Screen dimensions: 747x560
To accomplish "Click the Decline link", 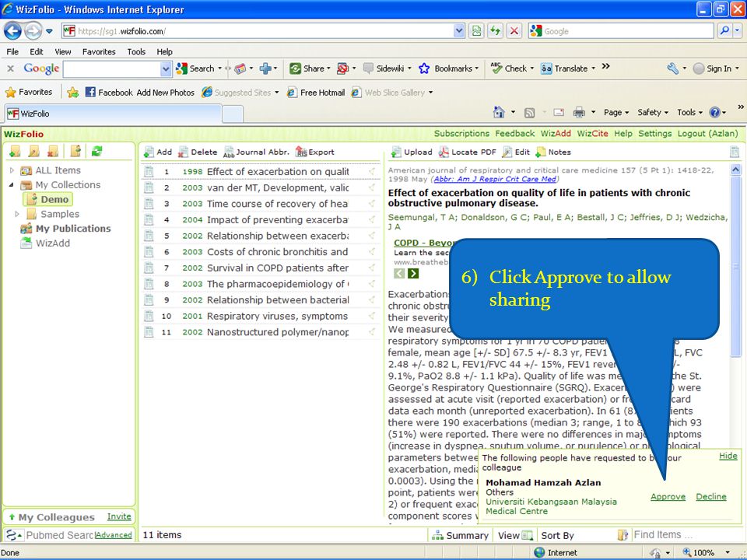I will pyautogui.click(x=710, y=497).
